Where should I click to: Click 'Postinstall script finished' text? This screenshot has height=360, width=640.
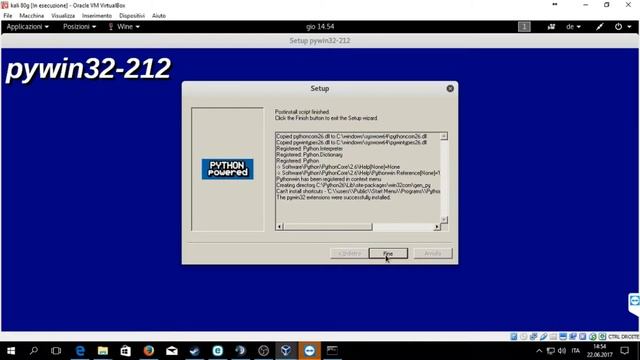tap(302, 111)
